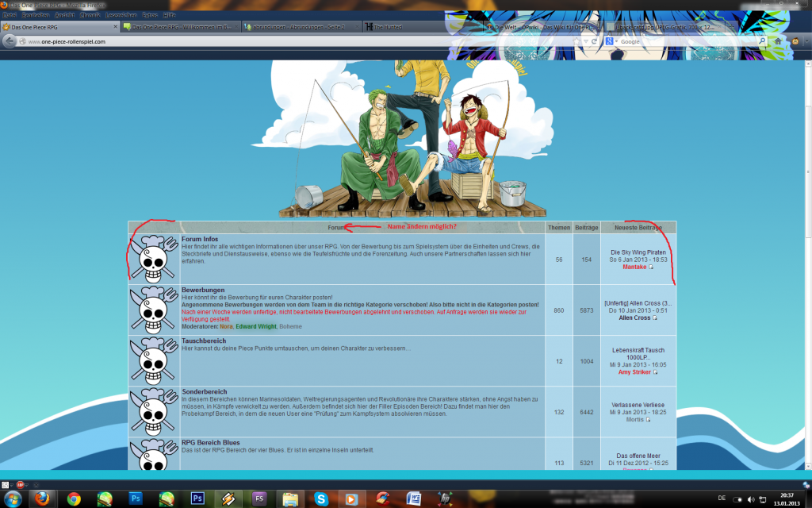Switch to the OPLG-Grafik image tab
Image resolution: width=812 pixels, height=508 pixels.
[x=663, y=27]
